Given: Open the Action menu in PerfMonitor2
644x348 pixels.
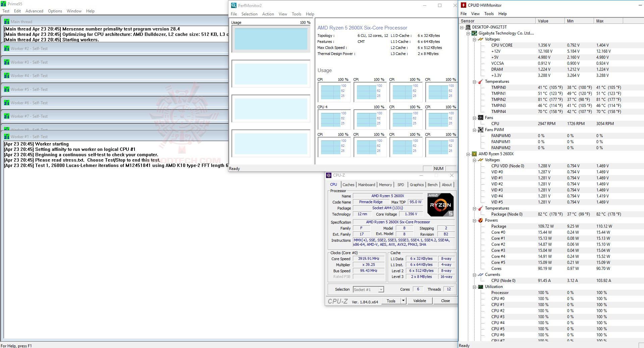Looking at the screenshot, I should click(268, 14).
